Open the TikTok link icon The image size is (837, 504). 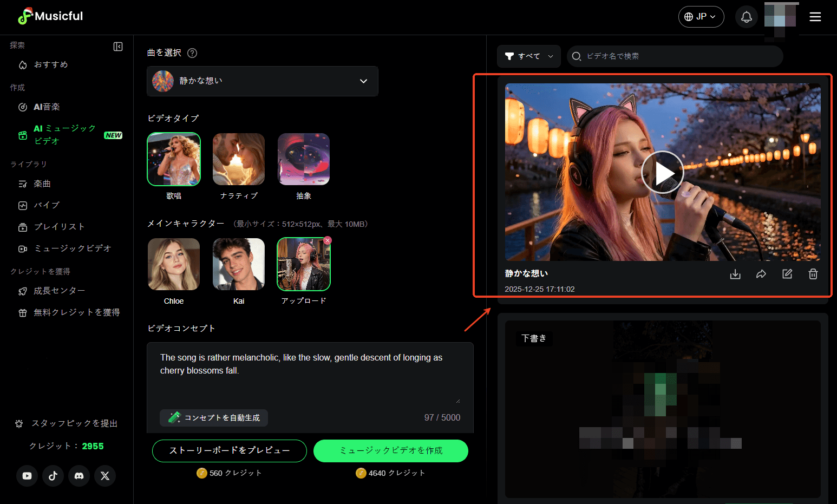(53, 476)
